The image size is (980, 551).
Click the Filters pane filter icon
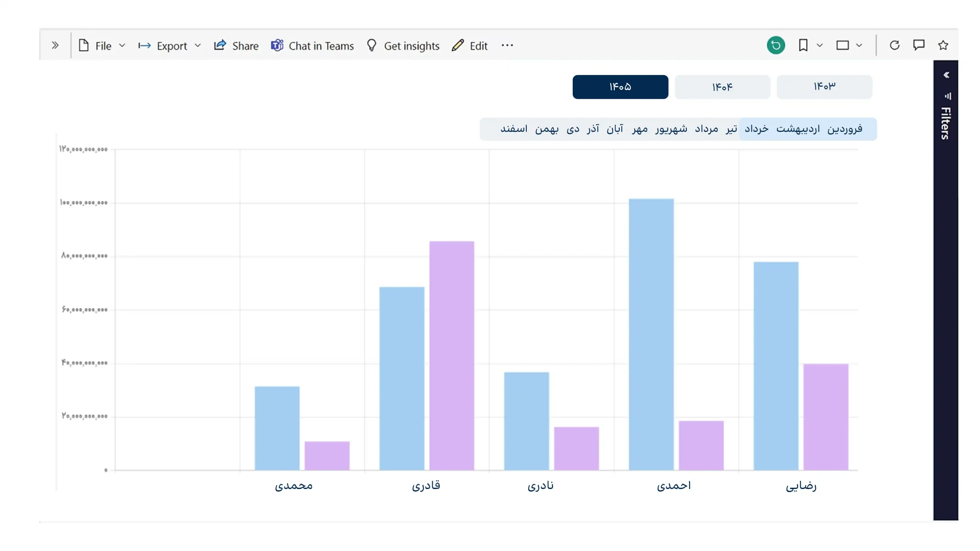click(x=947, y=96)
